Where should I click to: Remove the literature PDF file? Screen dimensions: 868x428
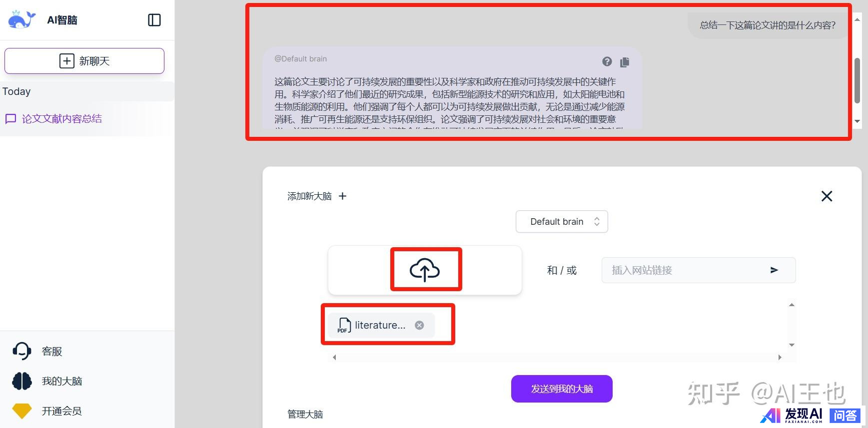point(419,325)
